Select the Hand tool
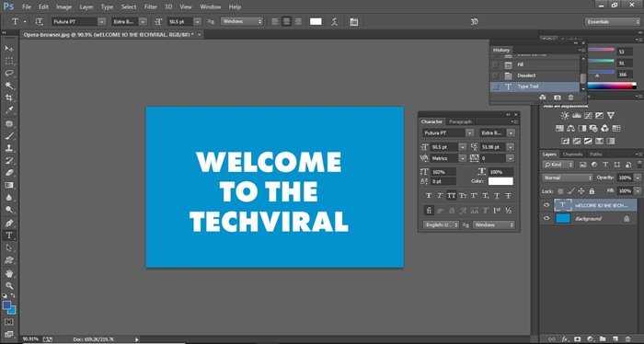Viewport: 644px width, 344px height. pos(9,273)
